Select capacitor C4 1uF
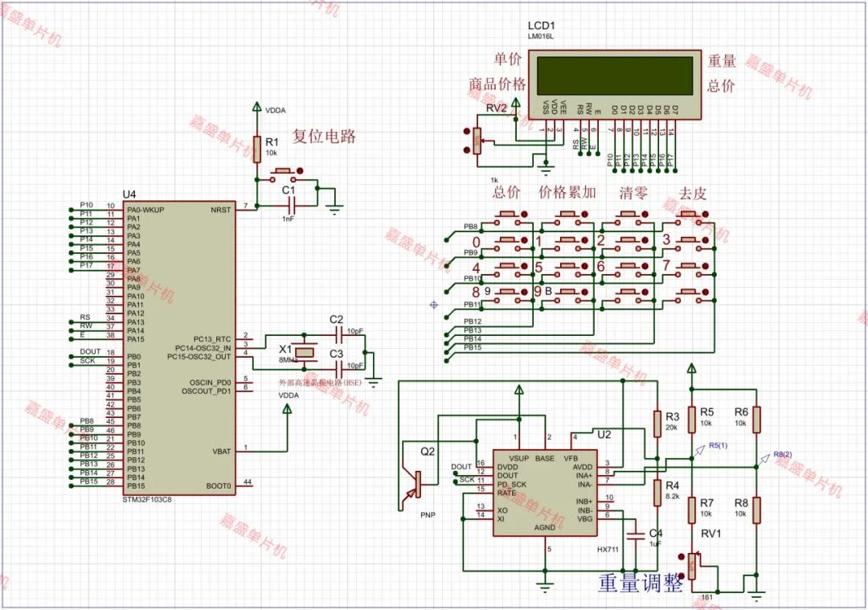 [636, 534]
